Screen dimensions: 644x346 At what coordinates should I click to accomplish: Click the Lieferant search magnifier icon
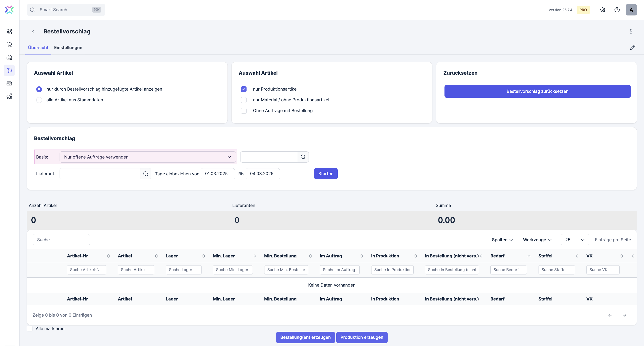pos(146,174)
